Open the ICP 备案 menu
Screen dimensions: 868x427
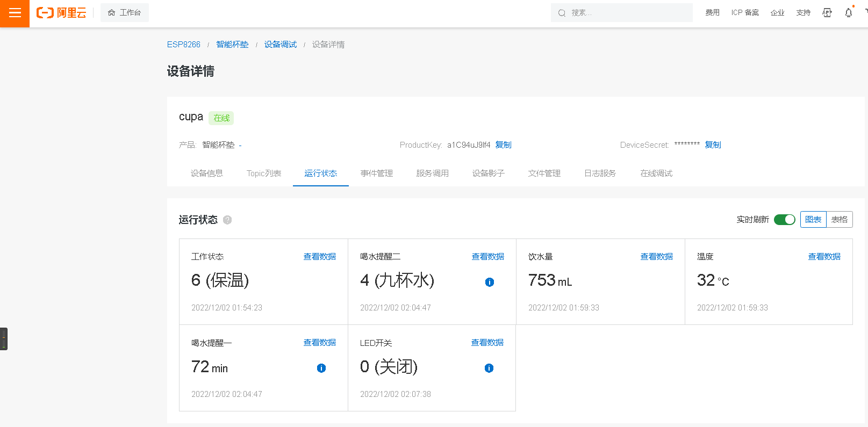[745, 13]
